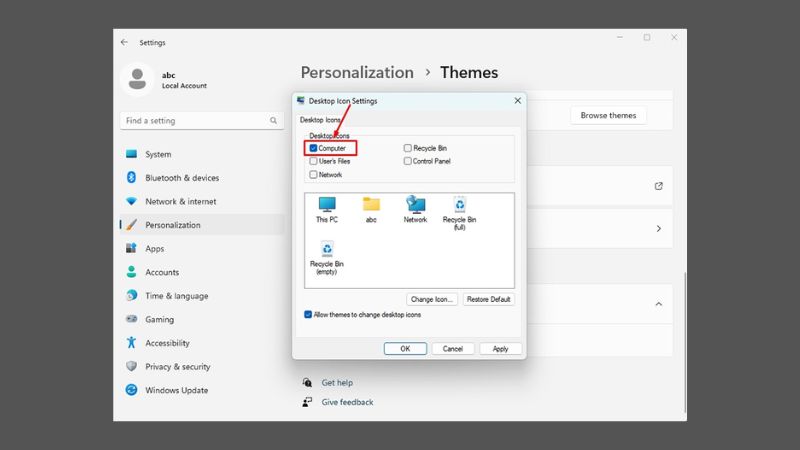The image size is (800, 450).
Task: Toggle Allow themes to change desktop icons
Action: pos(308,314)
